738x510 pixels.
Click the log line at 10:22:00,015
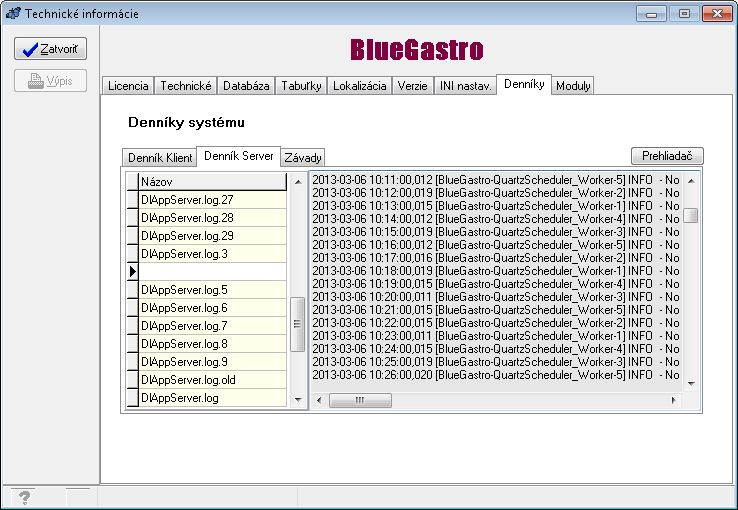[496, 323]
